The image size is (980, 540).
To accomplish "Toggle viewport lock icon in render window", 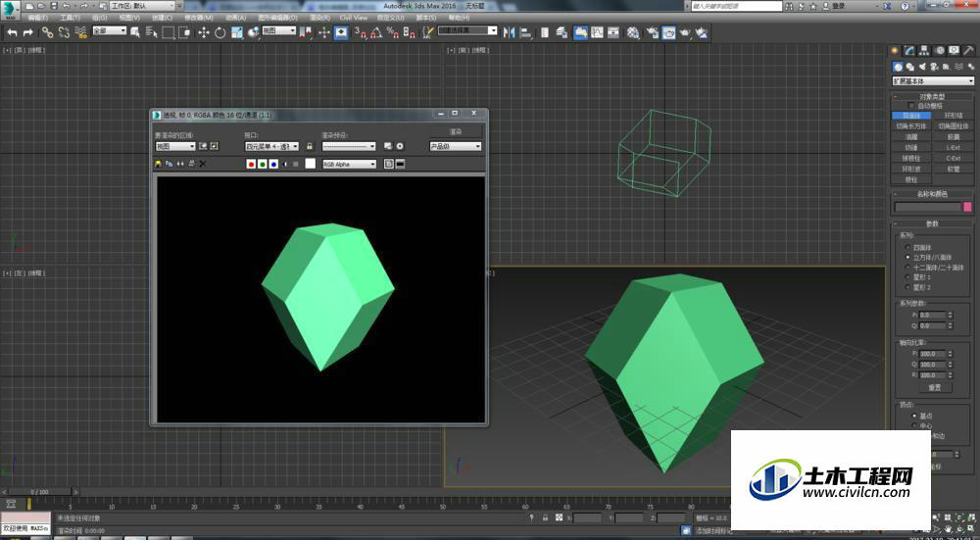I will [x=309, y=146].
